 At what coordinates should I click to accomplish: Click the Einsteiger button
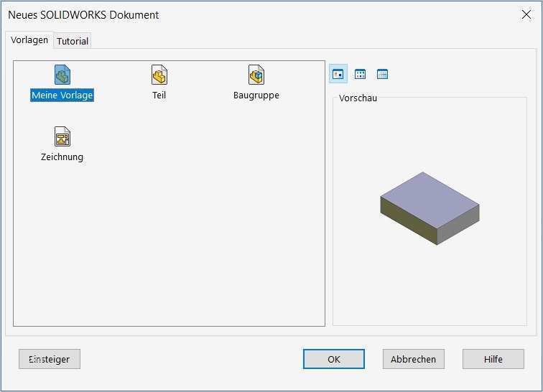(x=50, y=359)
